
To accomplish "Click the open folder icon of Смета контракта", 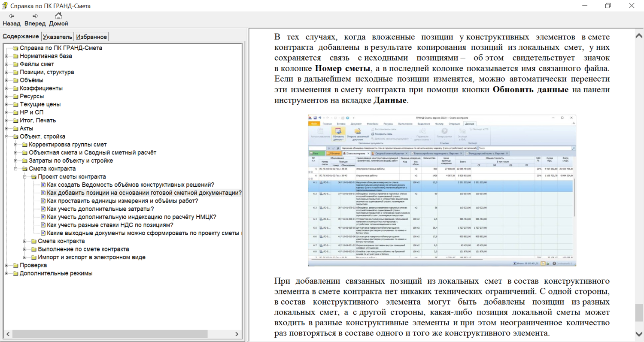I will 24,169.
